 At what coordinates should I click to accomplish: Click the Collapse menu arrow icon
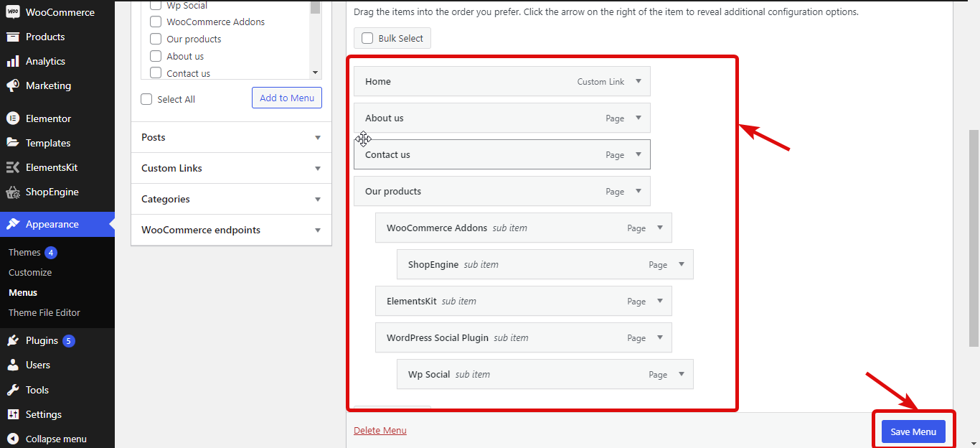pos(13,439)
